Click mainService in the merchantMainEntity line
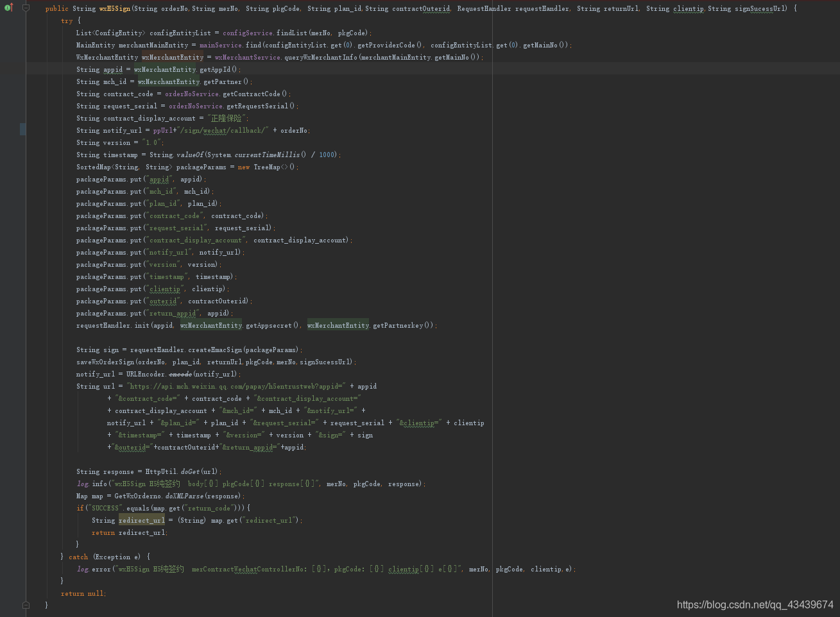Viewport: 840px width, 617px height. coord(221,45)
